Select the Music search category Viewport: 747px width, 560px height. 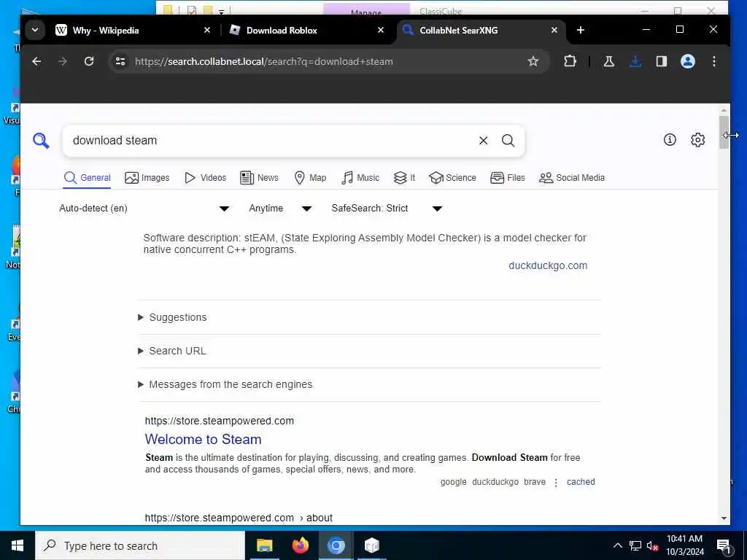coord(360,178)
